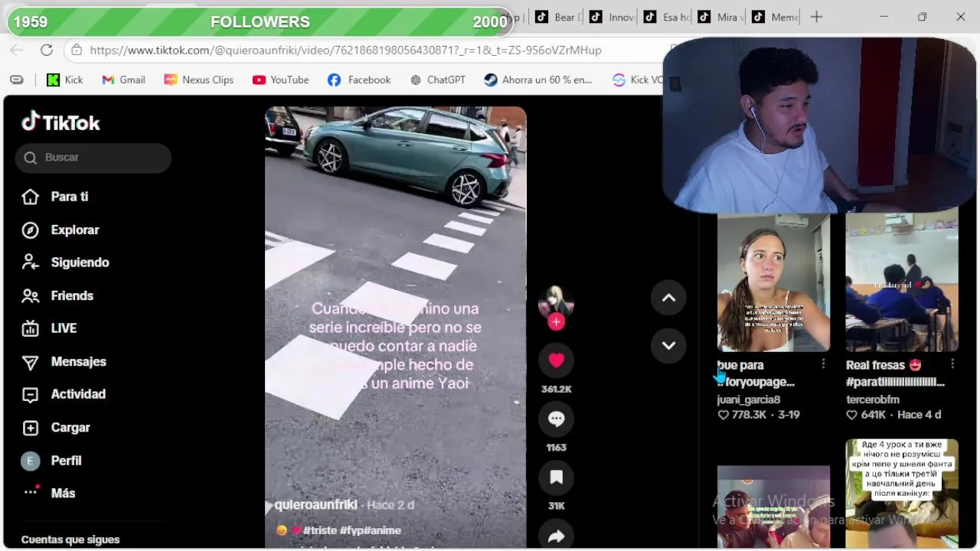Open juani_garcia8 profile link
Viewport: 980px width, 551px height.
click(749, 399)
